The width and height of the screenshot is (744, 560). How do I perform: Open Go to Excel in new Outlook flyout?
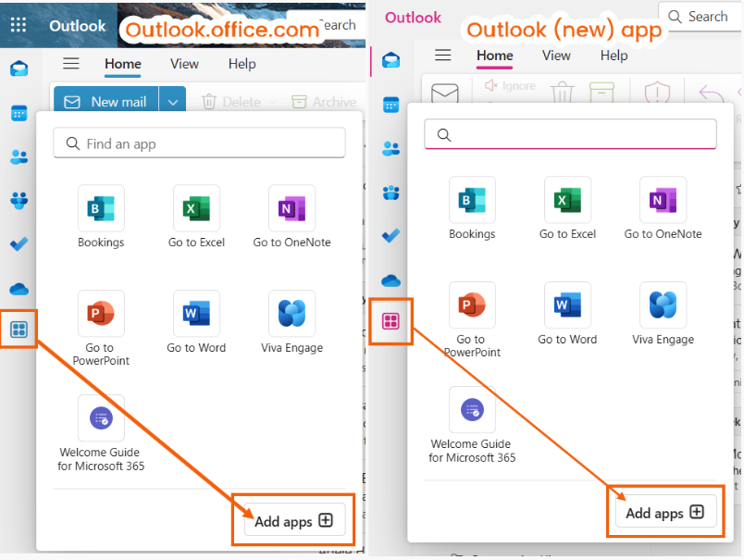(x=567, y=208)
